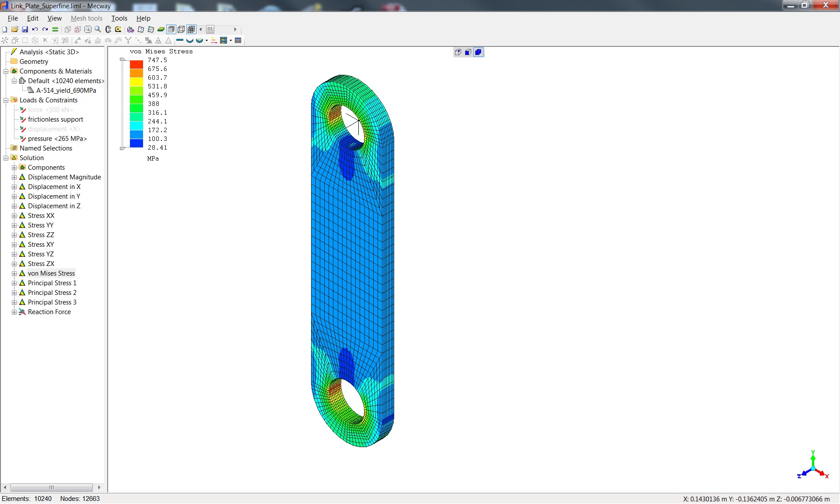Click the green surface icon in toolbar
840x504 pixels.
[x=161, y=29]
